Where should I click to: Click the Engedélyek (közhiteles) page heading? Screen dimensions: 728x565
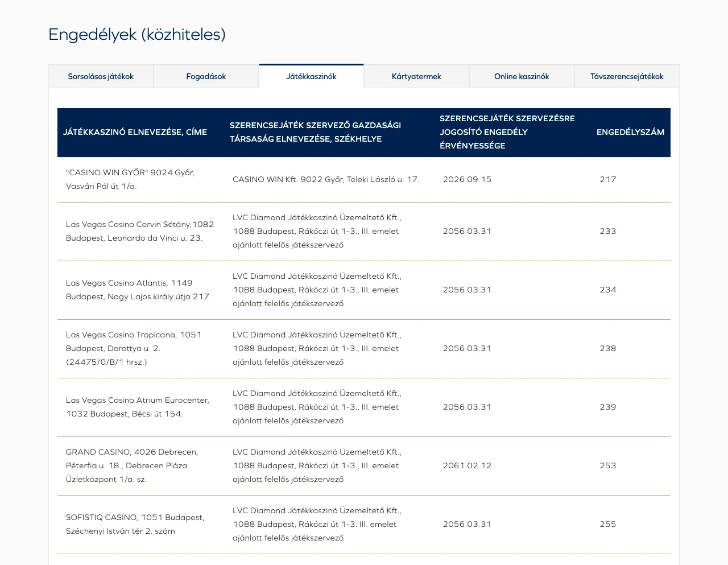pos(137,35)
